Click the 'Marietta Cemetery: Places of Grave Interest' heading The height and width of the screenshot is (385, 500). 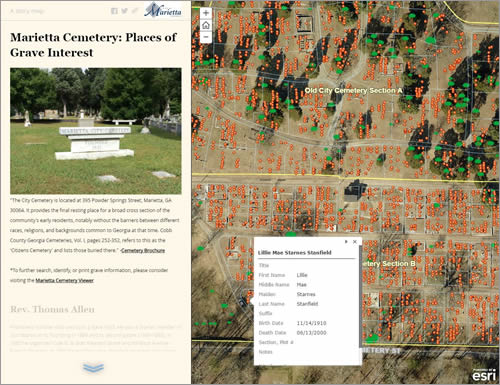pos(93,45)
